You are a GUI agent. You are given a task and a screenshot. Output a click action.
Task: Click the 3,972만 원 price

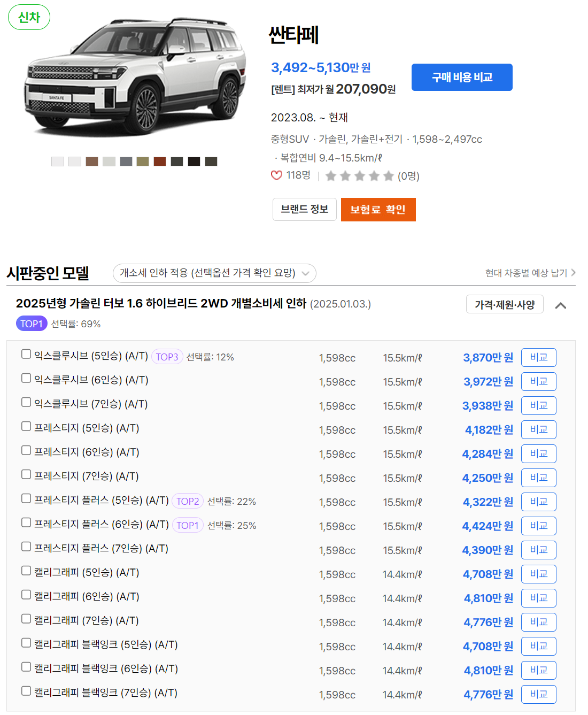[488, 381]
